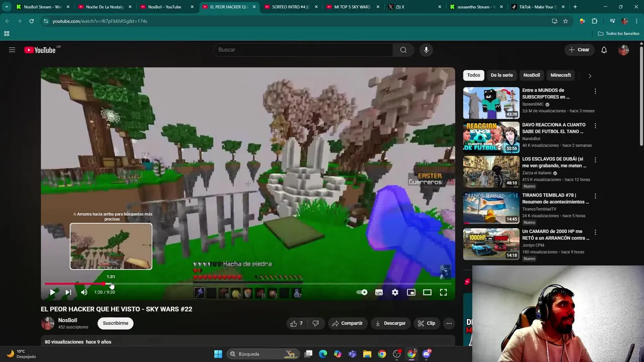The image size is (644, 362).
Task: Show more chips with right arrow
Action: click(590, 76)
